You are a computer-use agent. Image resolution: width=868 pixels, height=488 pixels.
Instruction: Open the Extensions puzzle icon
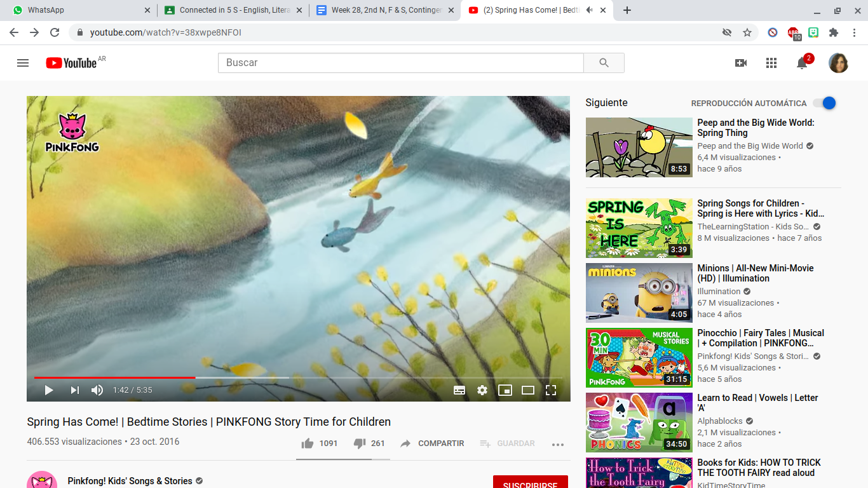(834, 32)
